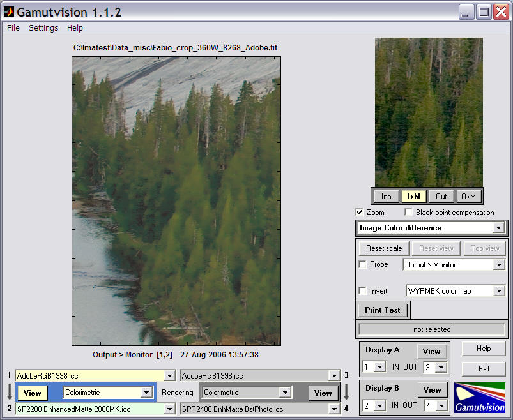Select the Out preview button
The height and width of the screenshot is (420, 513).
pos(441,197)
